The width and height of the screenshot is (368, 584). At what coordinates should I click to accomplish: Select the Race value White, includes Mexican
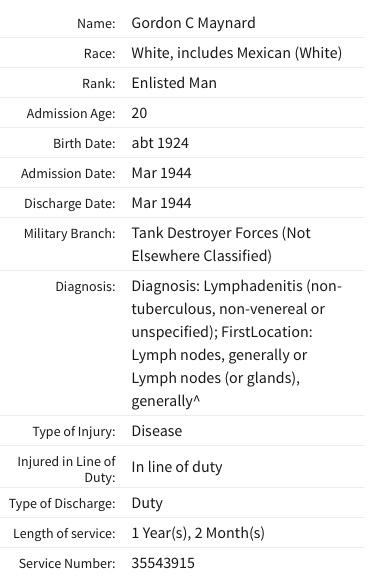pyautogui.click(x=237, y=53)
